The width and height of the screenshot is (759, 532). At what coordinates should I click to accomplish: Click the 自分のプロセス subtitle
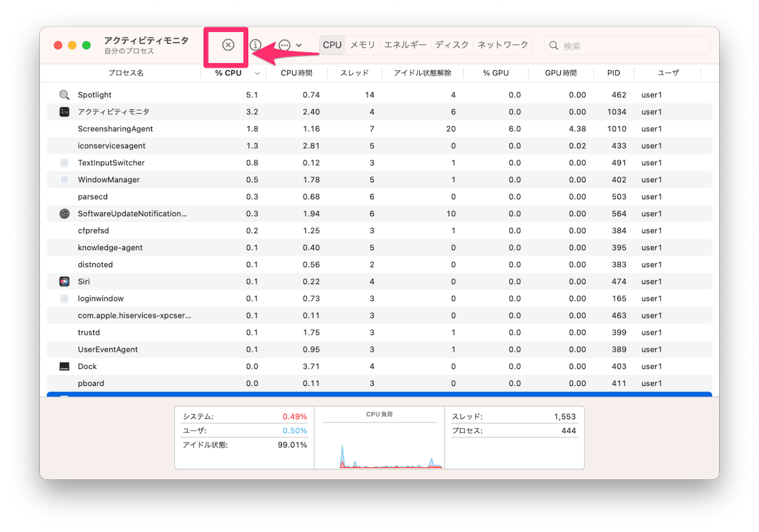(129, 51)
